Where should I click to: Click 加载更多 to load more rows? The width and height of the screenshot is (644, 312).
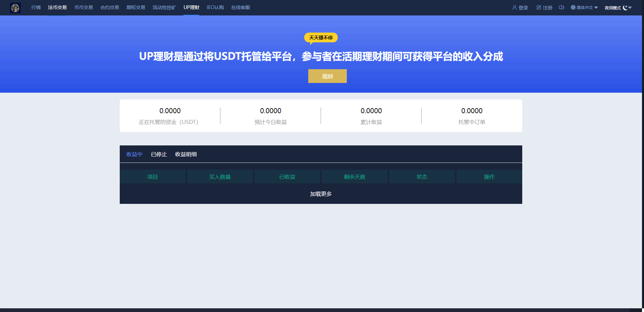321,194
